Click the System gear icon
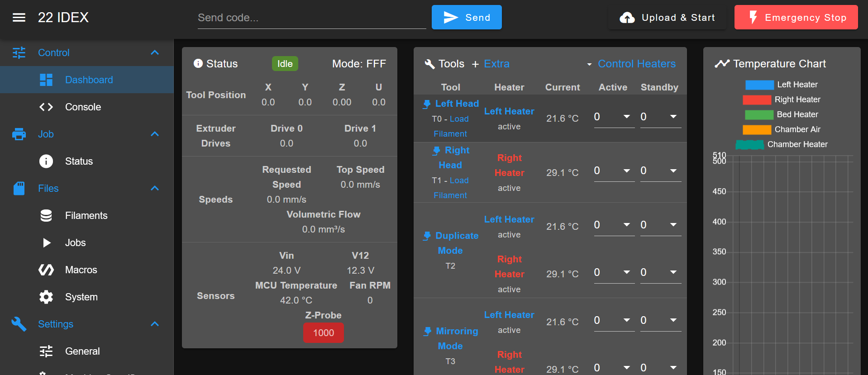This screenshot has height=375, width=868. (46, 297)
